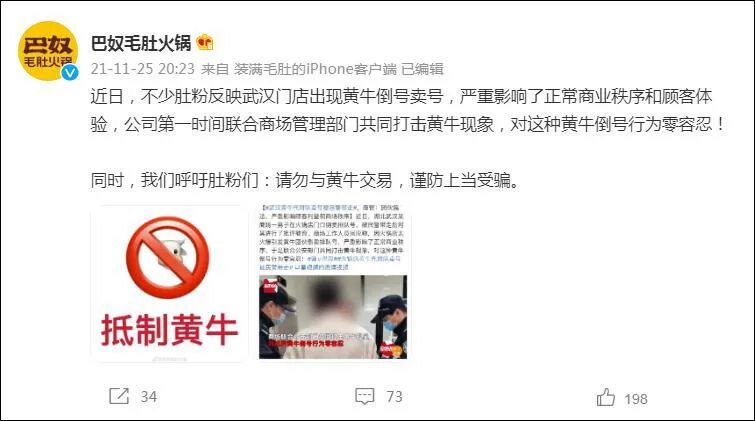Open the 抵制黄牛 image thumbnail

pos(169,283)
